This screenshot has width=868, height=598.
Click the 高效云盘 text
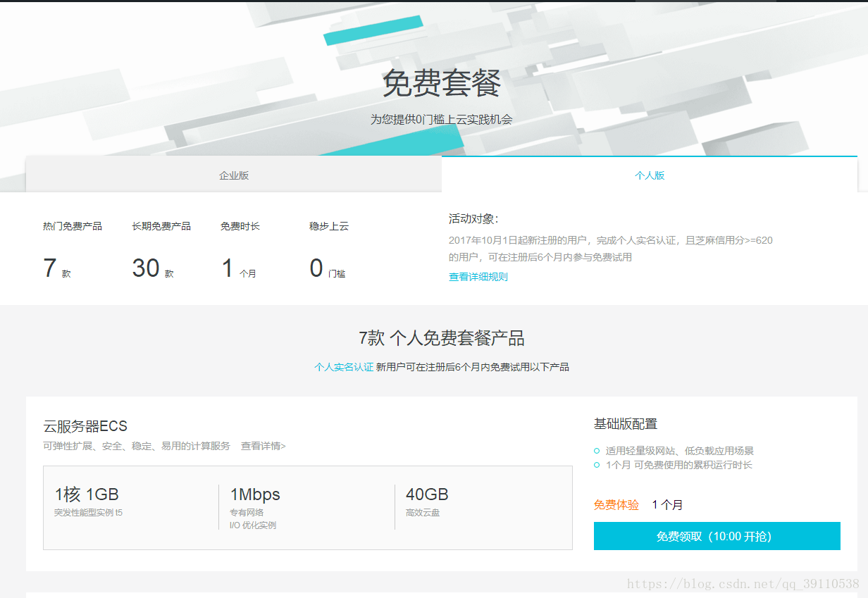coord(423,513)
